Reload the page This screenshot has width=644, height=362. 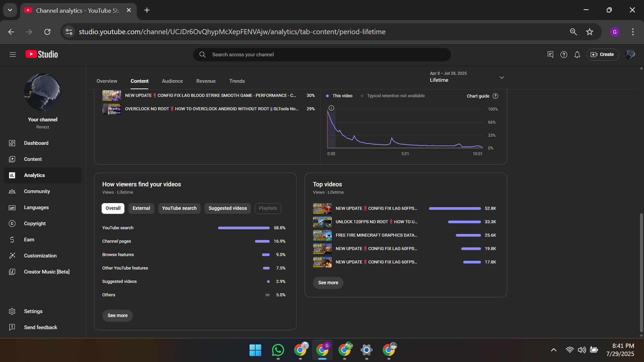point(47,32)
